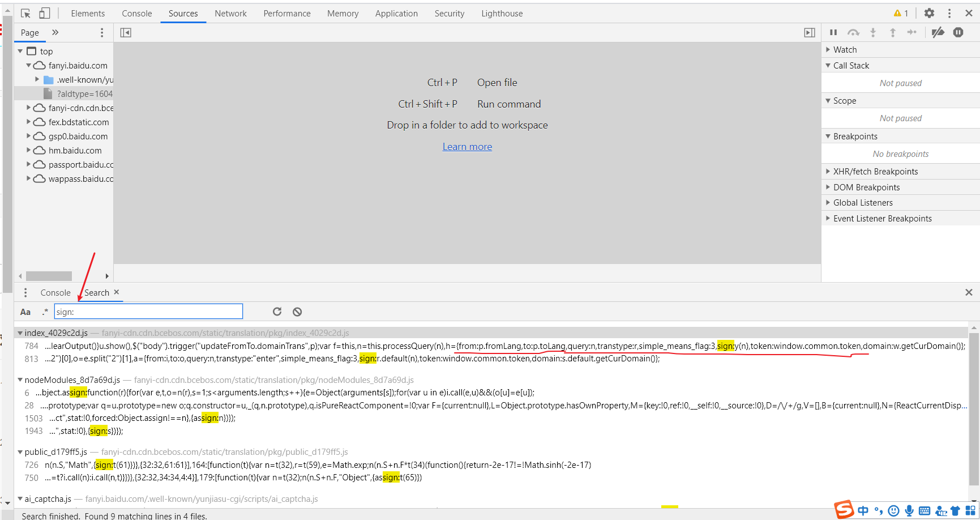Collapse nodeModules_8d7a69d.js results group
The image size is (980, 520).
pyautogui.click(x=20, y=380)
